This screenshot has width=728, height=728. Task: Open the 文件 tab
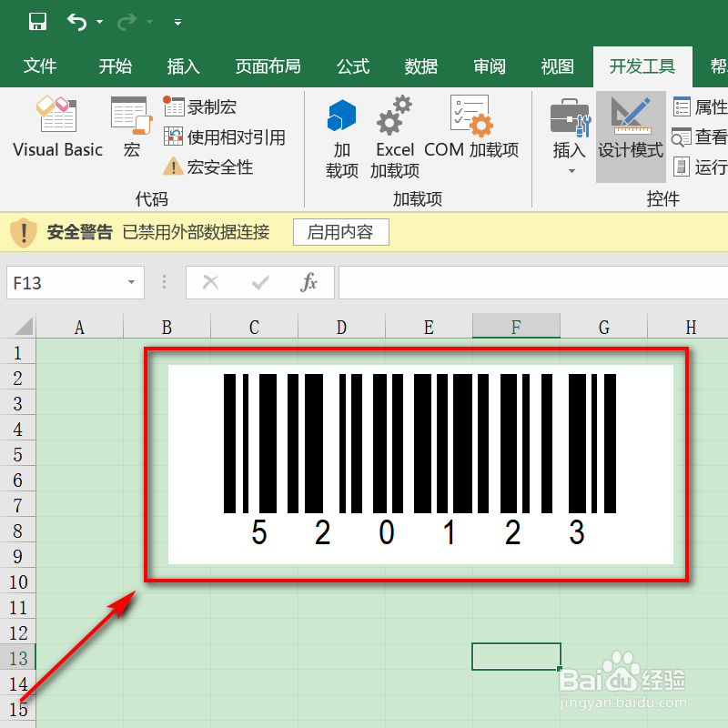pos(40,66)
